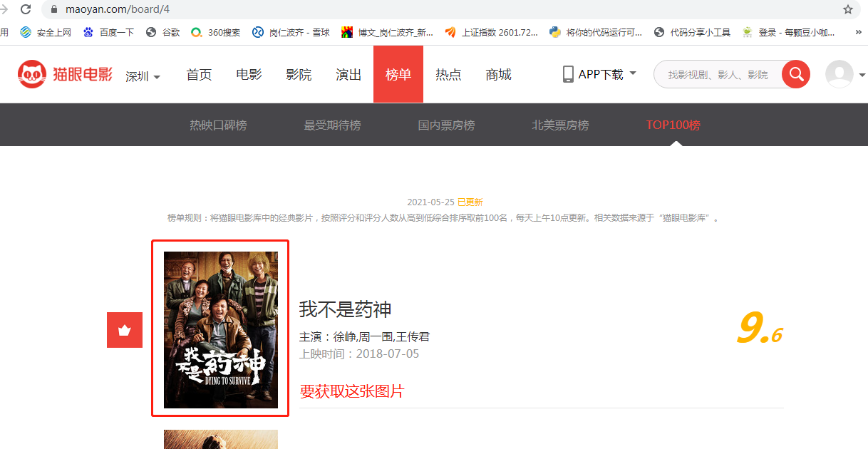The height and width of the screenshot is (449, 868).
Task: Click the 我不是药神 title link
Action: click(345, 309)
